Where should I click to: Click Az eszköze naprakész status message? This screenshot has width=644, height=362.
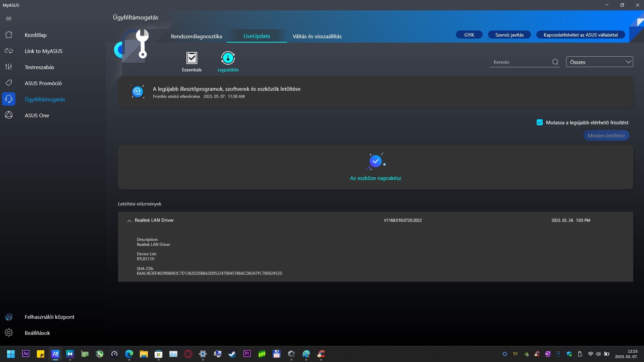click(x=376, y=178)
